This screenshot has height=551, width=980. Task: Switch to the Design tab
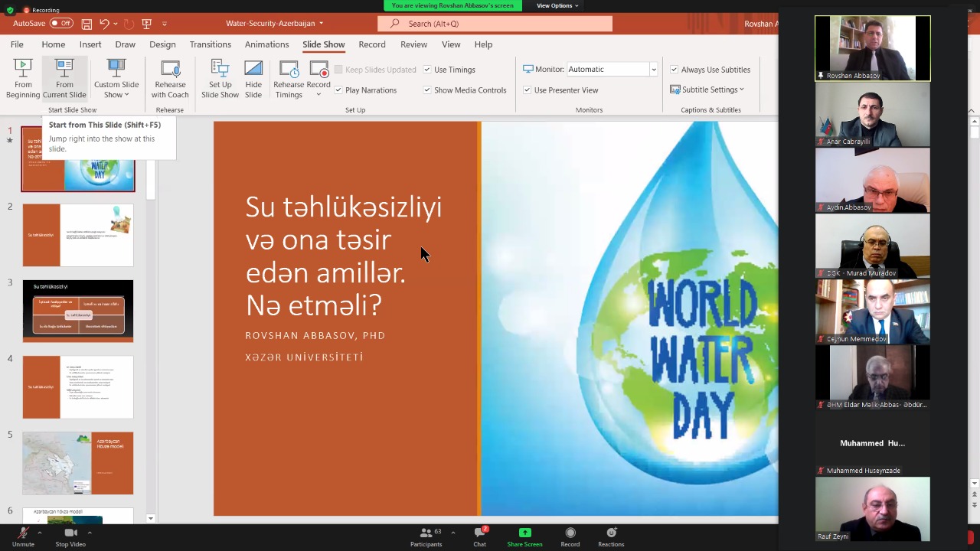(162, 44)
